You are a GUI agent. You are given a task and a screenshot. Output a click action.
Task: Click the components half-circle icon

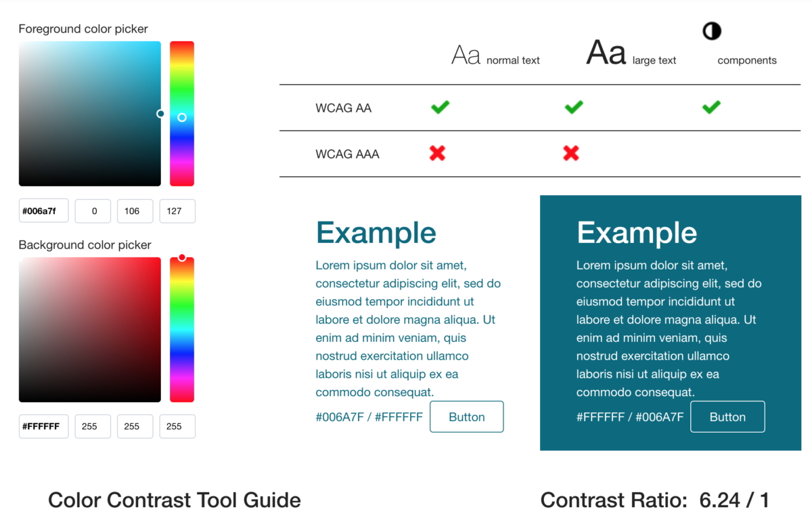pyautogui.click(x=711, y=30)
